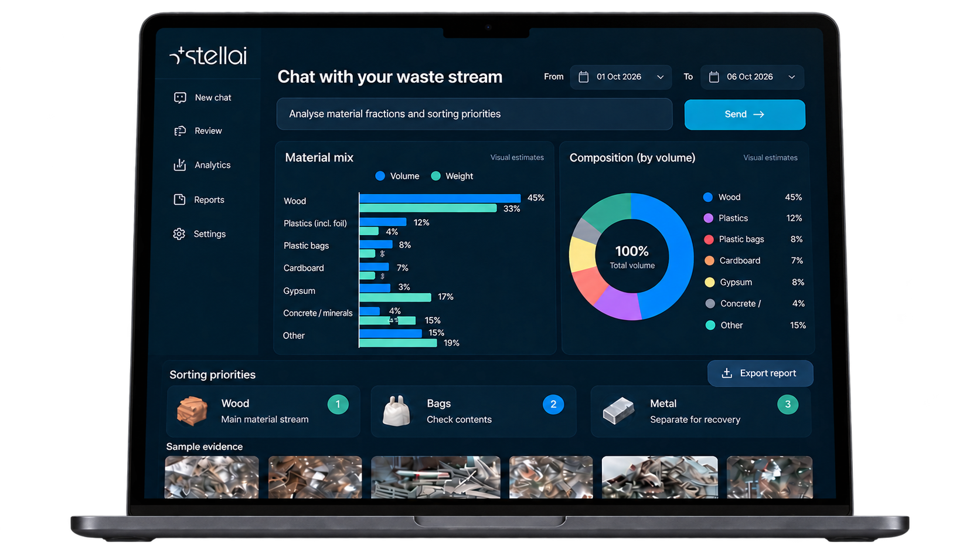980x552 pixels.
Task: Click the arrow icon on Send button
Action: [759, 114]
